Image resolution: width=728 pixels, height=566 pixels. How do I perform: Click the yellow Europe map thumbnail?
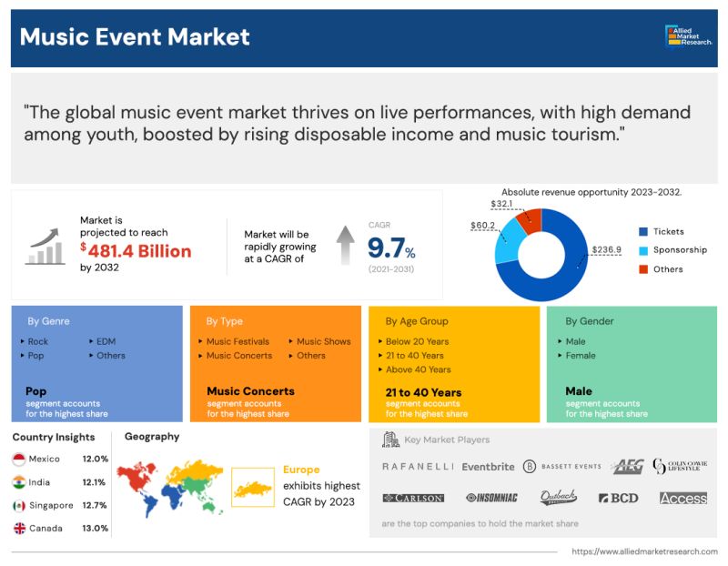point(252,487)
